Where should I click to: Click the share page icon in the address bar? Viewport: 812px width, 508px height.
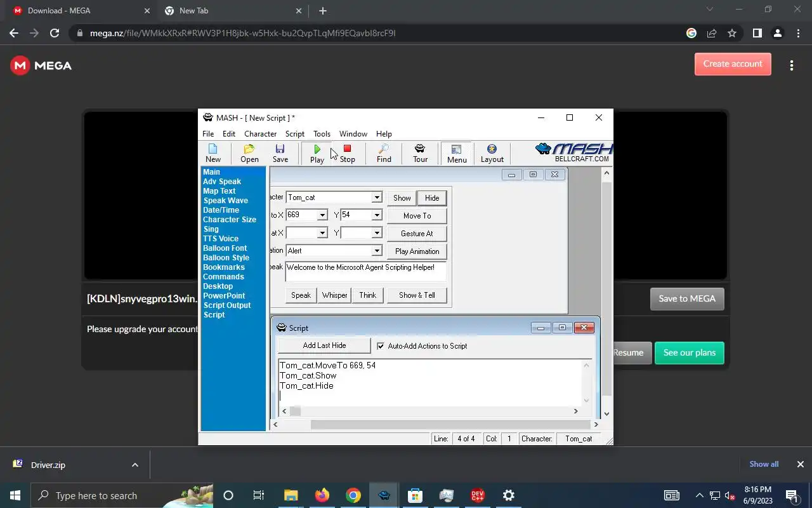pyautogui.click(x=712, y=33)
